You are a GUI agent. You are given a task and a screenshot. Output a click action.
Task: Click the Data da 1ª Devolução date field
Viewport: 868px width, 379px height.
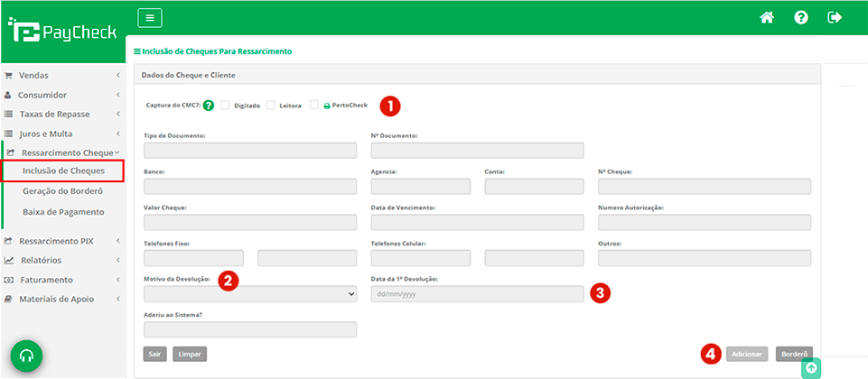477,294
